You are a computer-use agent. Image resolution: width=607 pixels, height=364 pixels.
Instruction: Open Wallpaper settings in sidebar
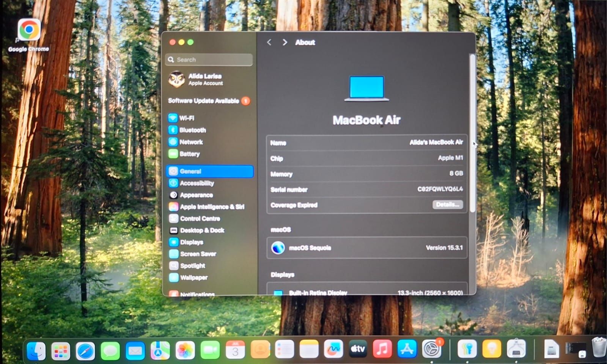point(209,277)
